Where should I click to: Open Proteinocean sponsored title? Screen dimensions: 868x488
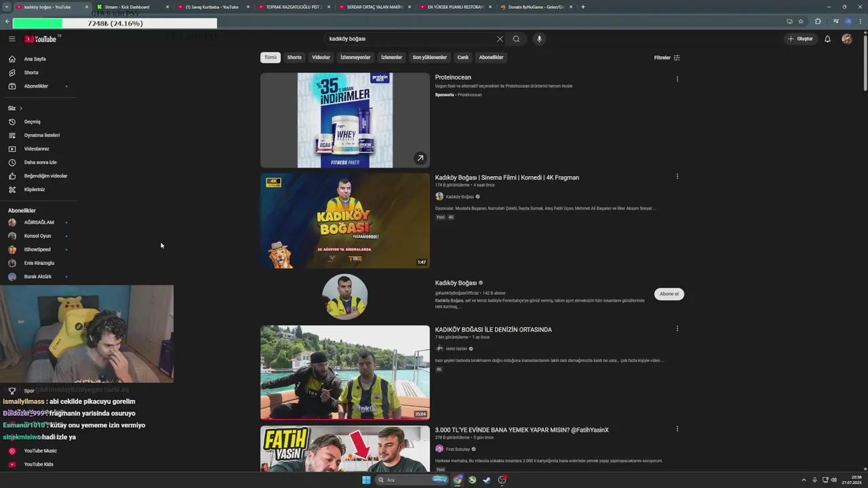453,77
